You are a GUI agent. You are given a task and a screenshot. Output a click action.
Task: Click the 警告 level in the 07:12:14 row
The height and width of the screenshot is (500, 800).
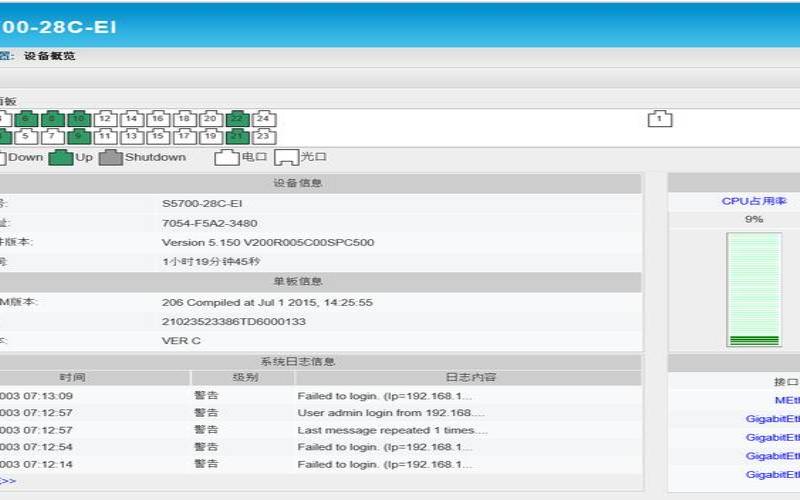click(x=206, y=464)
